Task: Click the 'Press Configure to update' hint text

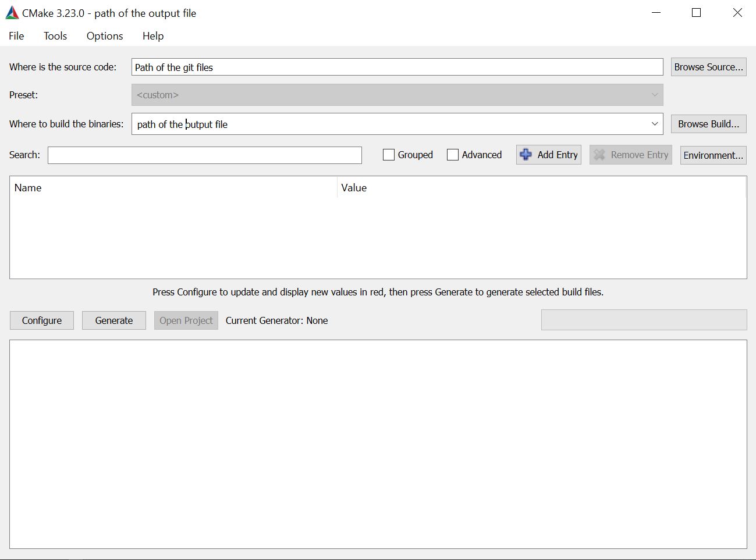Action: [x=378, y=292]
